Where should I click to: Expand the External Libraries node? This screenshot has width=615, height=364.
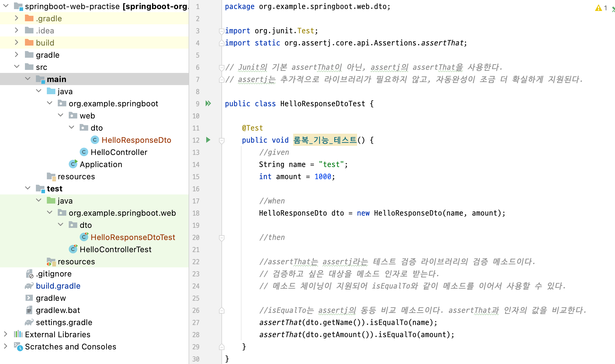click(5, 334)
